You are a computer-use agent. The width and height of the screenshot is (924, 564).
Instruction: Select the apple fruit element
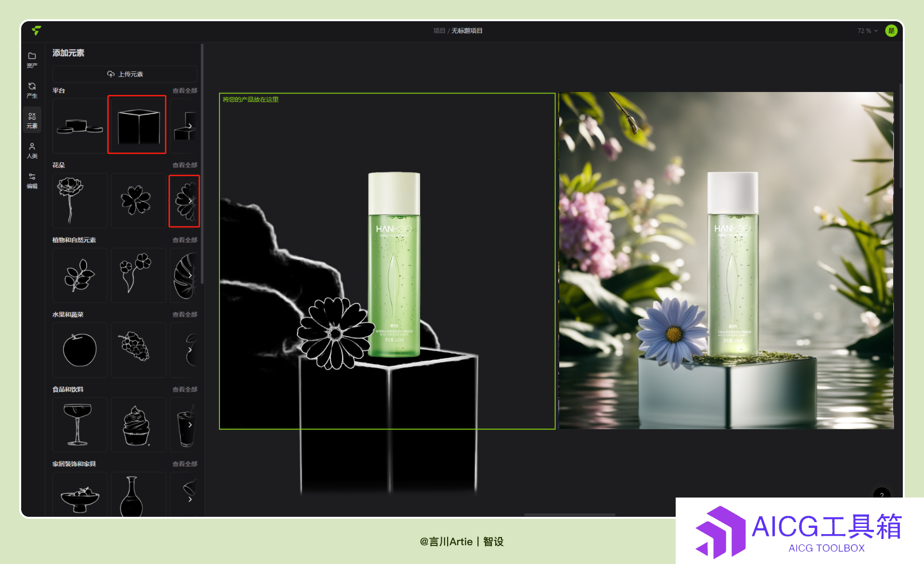pyautogui.click(x=79, y=350)
